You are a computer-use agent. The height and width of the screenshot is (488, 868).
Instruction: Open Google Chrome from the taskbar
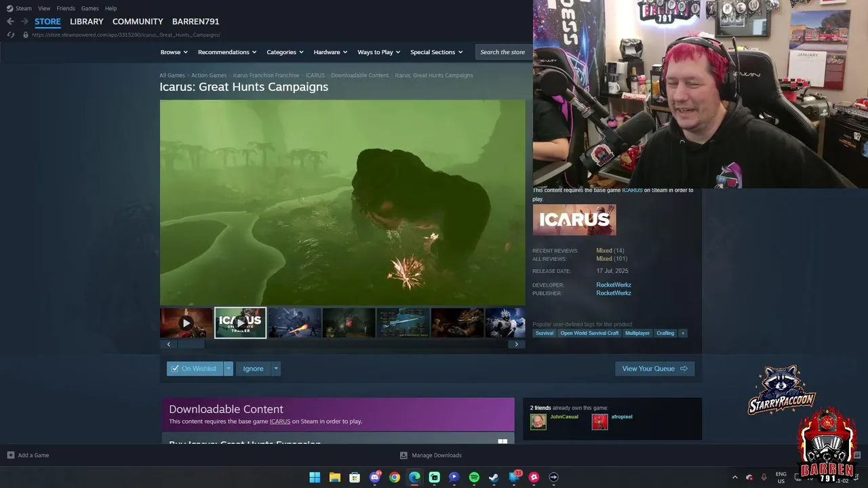[395, 477]
